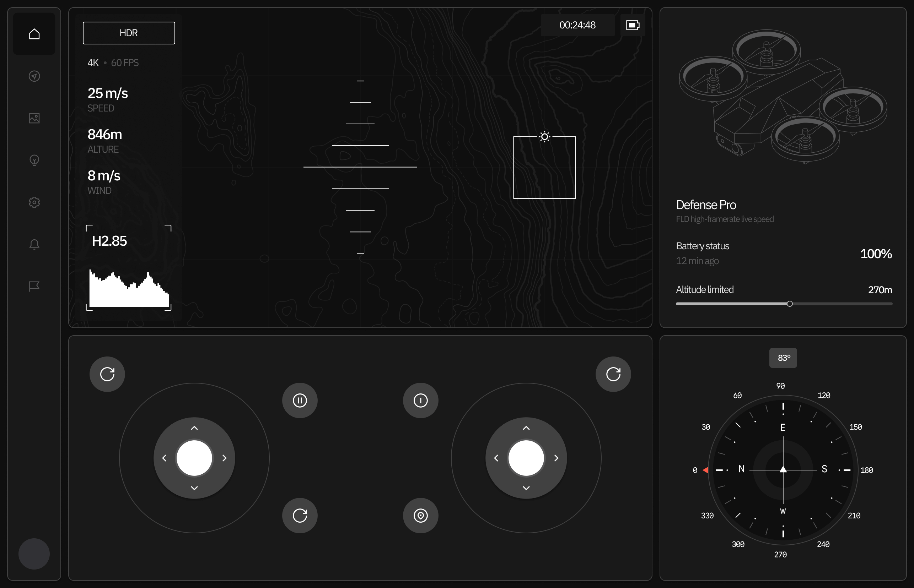914x588 pixels.
Task: Click the 270m altitude limit value
Action: (x=880, y=290)
